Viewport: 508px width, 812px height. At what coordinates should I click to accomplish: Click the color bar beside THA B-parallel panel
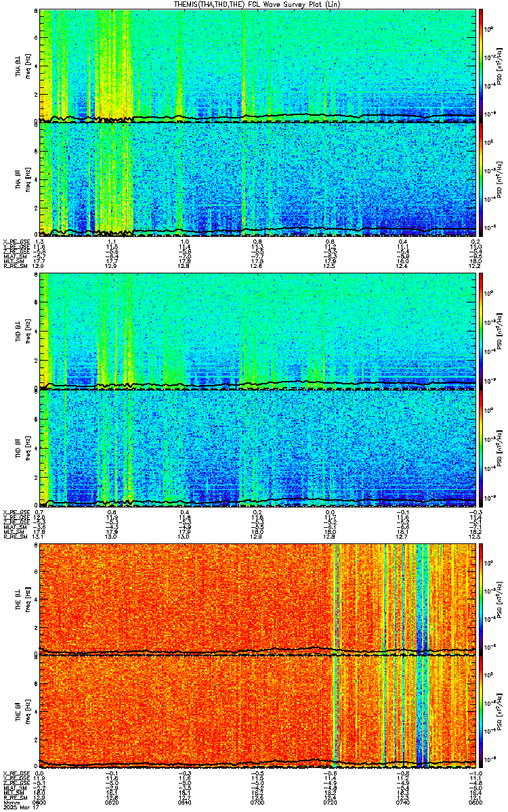click(x=481, y=179)
